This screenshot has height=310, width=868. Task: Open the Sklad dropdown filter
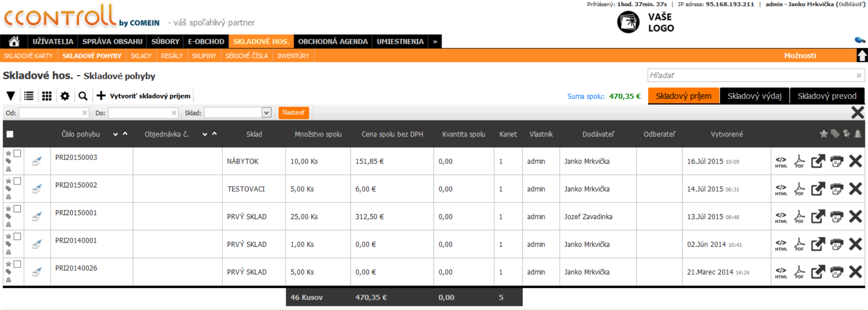coord(266,113)
